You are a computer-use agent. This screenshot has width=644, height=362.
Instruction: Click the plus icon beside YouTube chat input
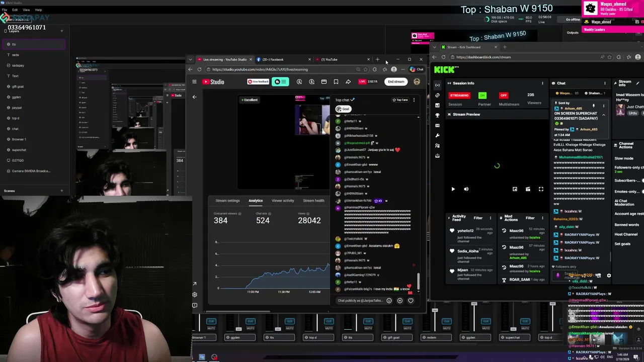click(400, 301)
